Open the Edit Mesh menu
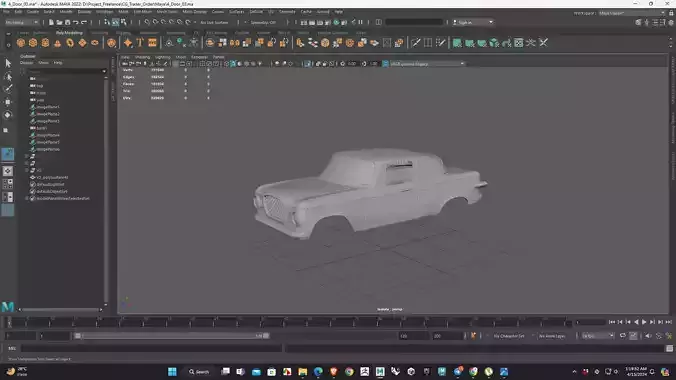Screen dimensions: 676x380 pos(143,12)
